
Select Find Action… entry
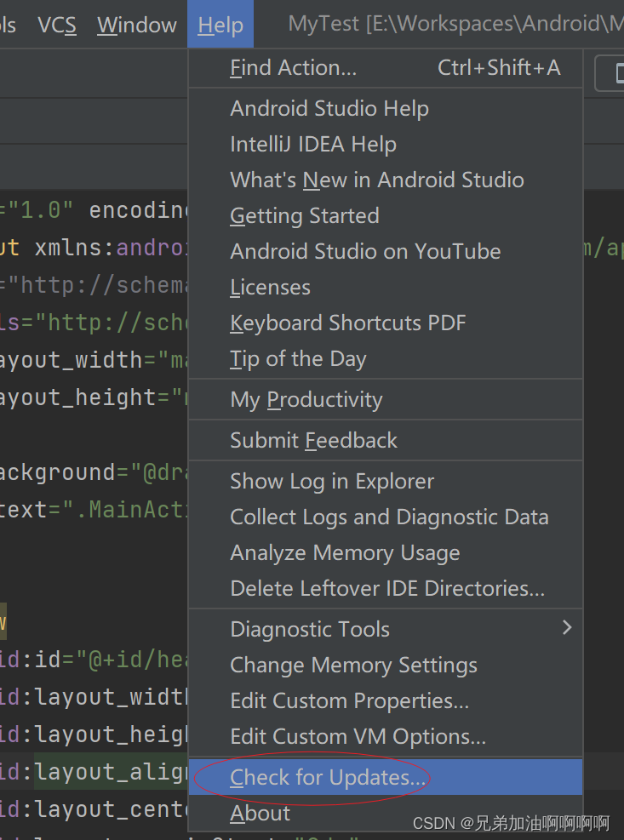point(386,68)
